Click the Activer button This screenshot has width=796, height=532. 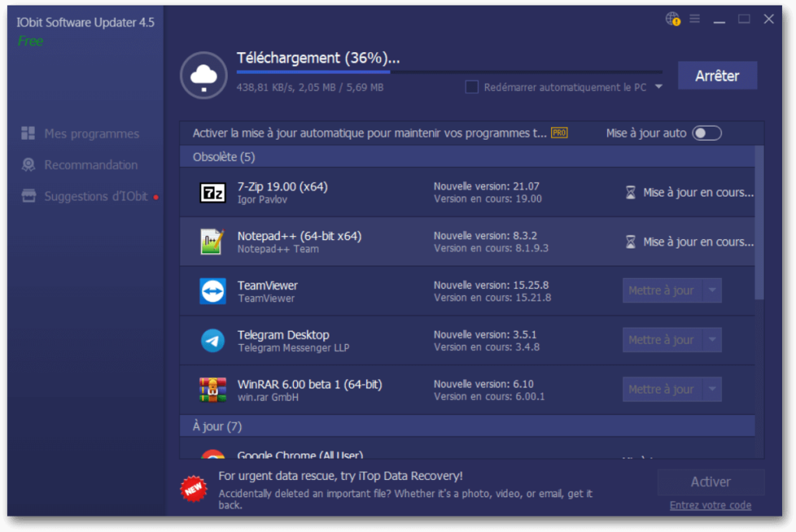point(710,482)
